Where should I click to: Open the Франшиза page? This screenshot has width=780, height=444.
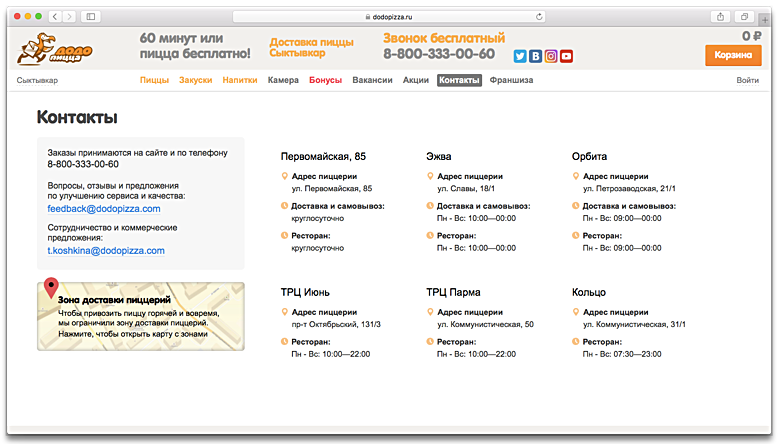tap(511, 80)
